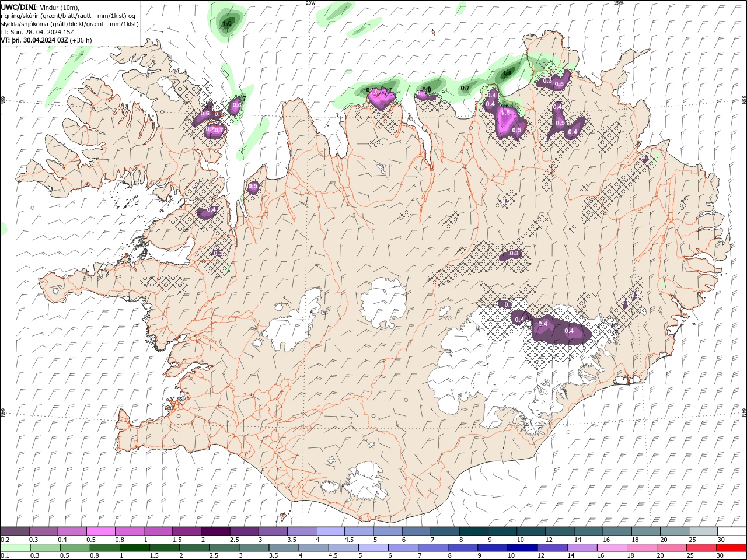Click the '15W' longitude label

(618, 3)
